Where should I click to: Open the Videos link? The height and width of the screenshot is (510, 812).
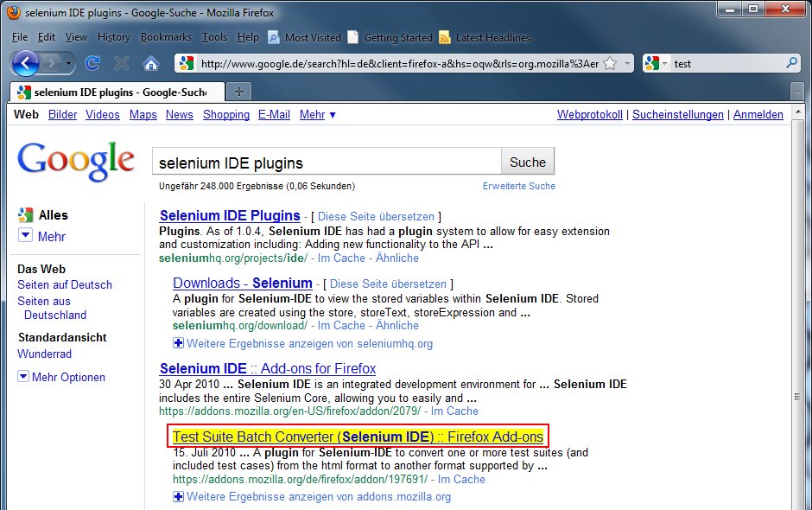103,115
